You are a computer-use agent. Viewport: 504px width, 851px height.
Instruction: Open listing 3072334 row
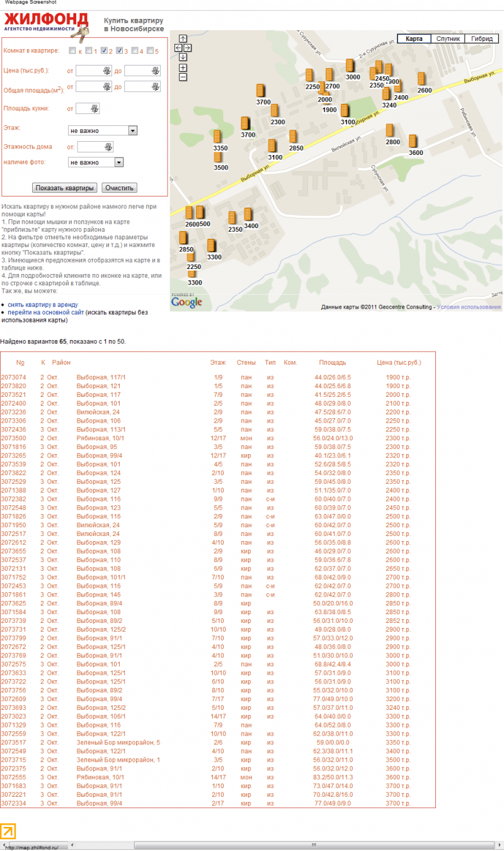coord(217,804)
